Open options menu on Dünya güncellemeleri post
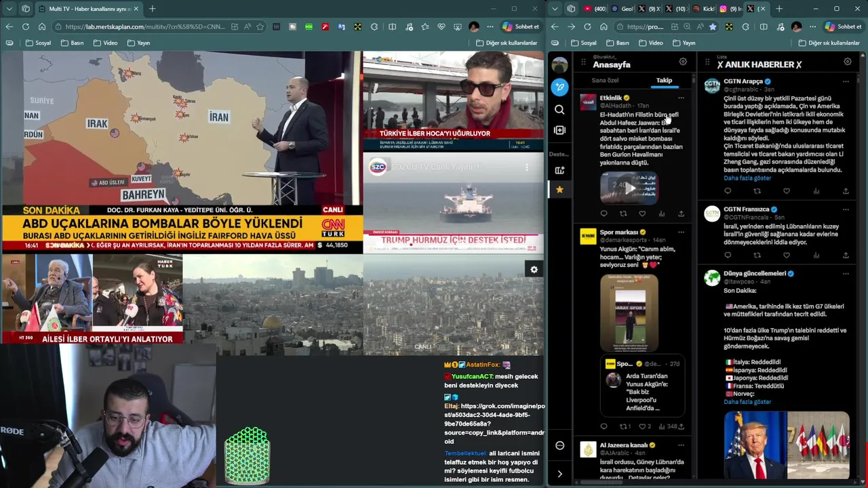Image resolution: width=868 pixels, height=488 pixels. 846,274
